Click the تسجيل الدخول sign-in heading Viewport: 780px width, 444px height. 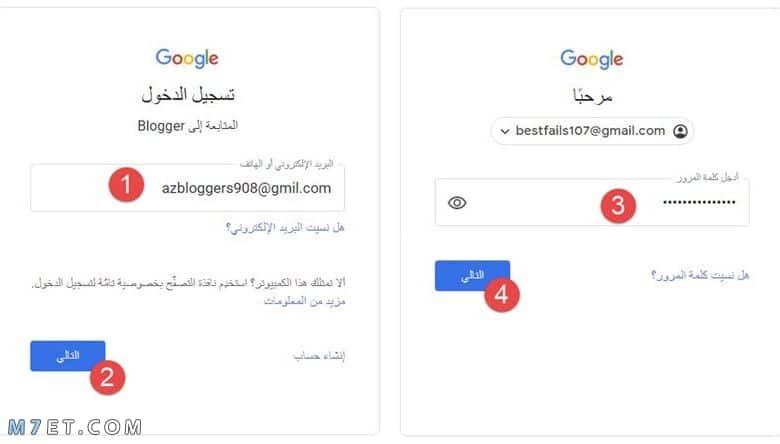point(188,94)
